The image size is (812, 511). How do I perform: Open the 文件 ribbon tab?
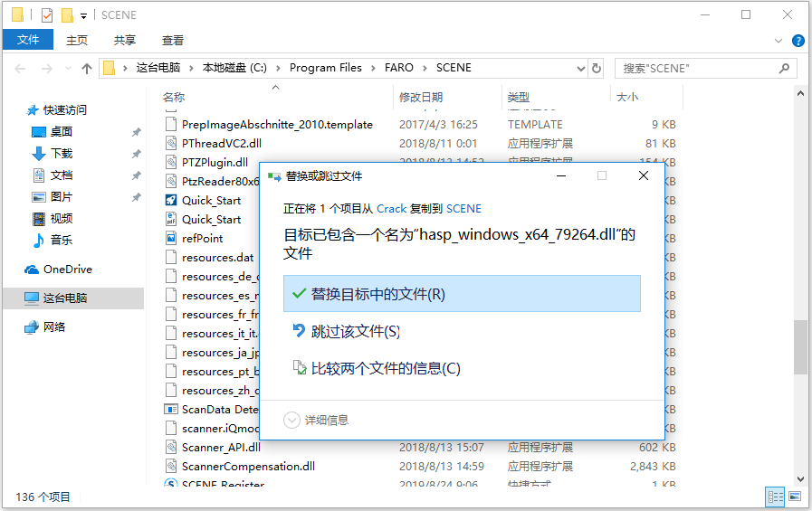point(28,40)
